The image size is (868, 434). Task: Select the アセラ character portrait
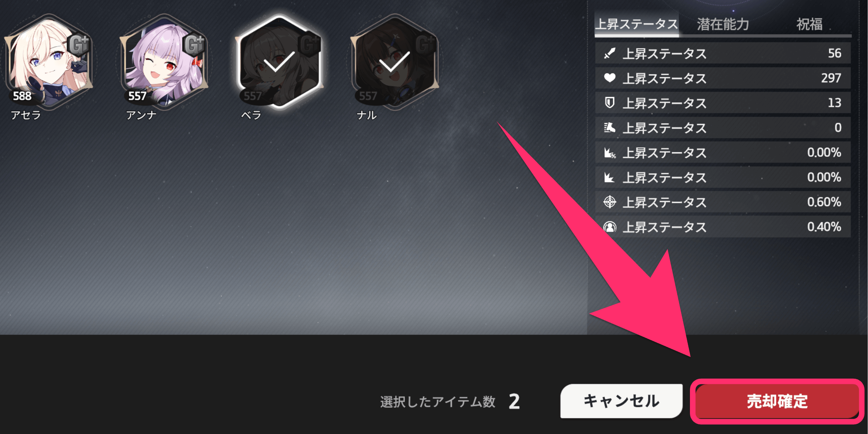tap(49, 62)
